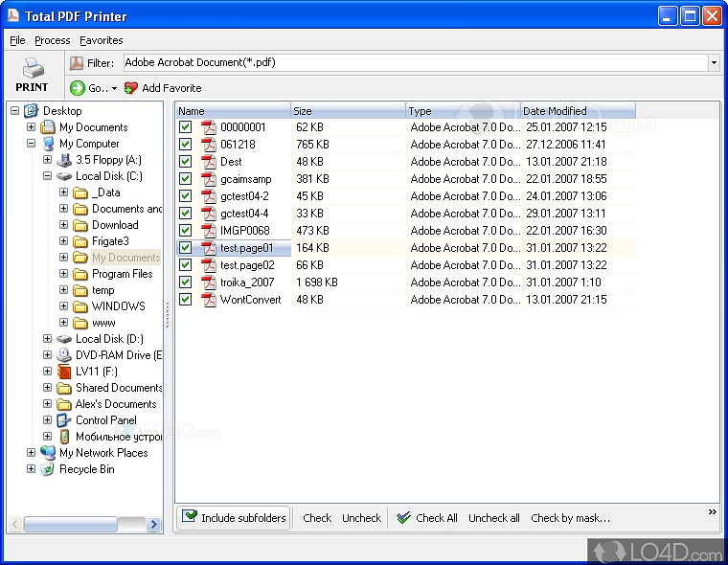Open the Go button dropdown arrow
Image resolution: width=728 pixels, height=565 pixels.
[x=114, y=88]
